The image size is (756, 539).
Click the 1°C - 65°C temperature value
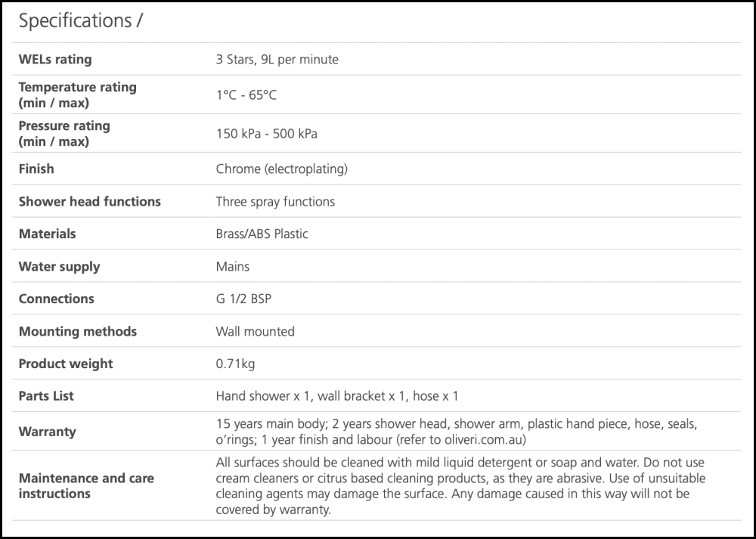tap(247, 95)
